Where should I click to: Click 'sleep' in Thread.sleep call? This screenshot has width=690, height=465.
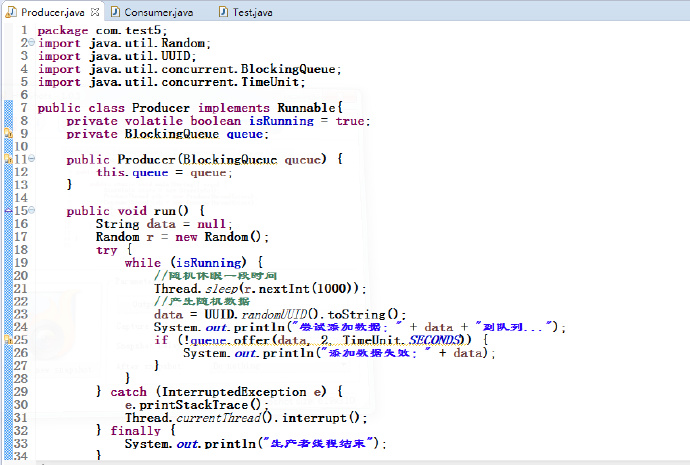[x=222, y=289]
